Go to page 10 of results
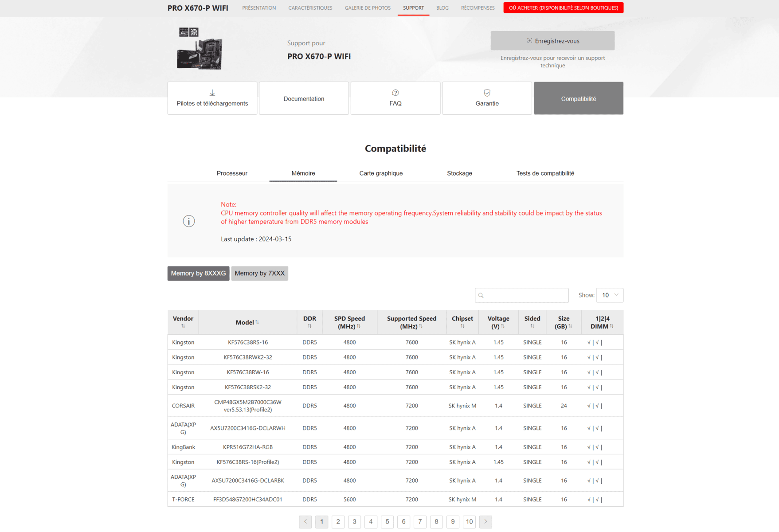 (x=469, y=522)
